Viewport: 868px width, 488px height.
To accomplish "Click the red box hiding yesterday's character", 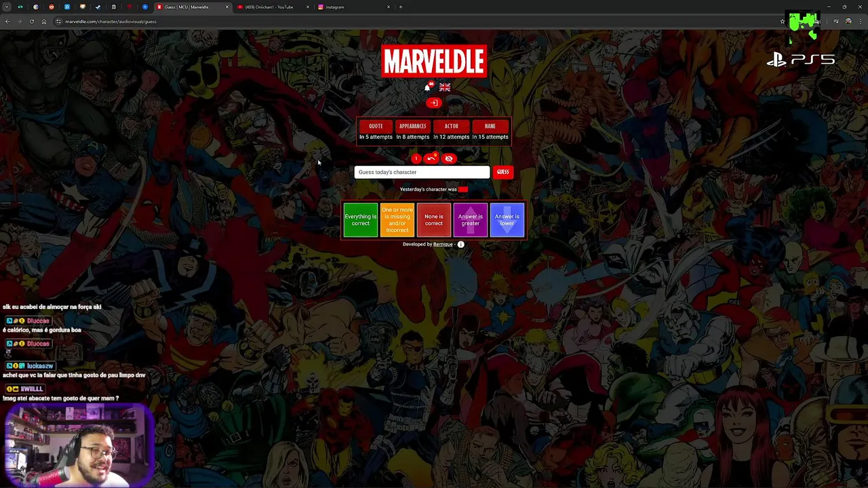I will coord(463,190).
